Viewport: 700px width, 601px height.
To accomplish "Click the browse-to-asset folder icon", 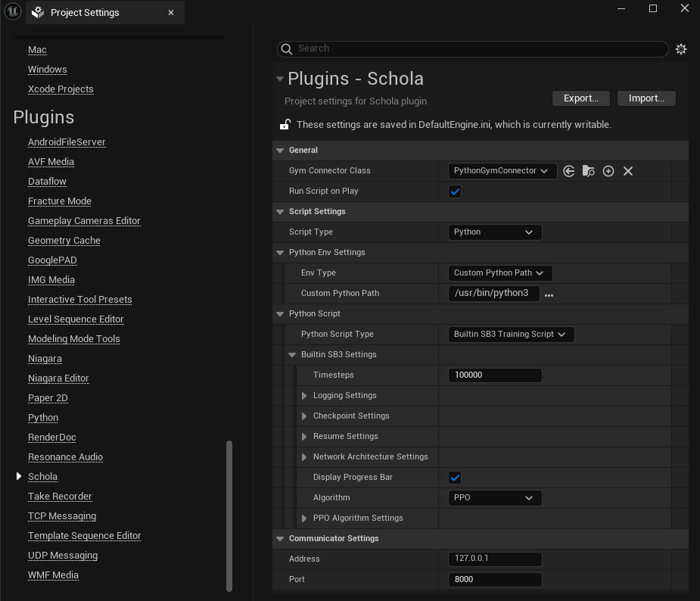I will coord(589,171).
